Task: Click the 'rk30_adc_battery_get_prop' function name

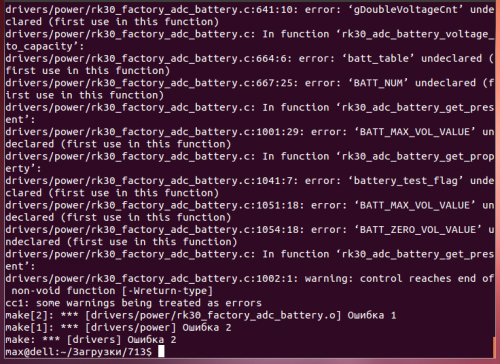Action: (418, 157)
